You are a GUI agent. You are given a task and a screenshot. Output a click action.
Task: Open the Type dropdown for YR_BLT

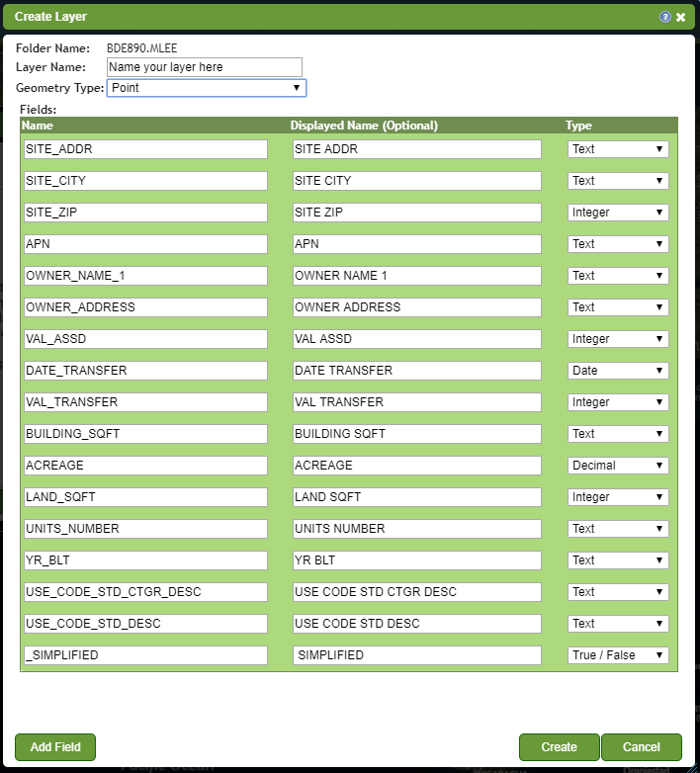[x=618, y=560]
